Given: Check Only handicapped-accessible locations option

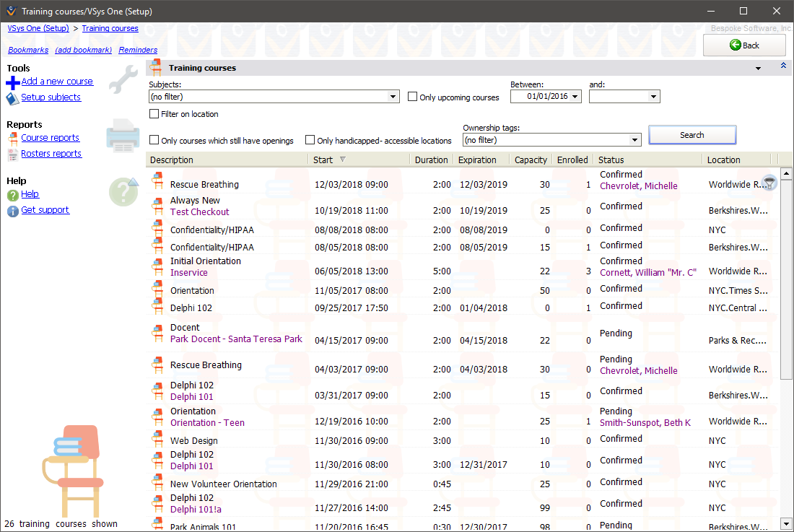Looking at the screenshot, I should pos(310,140).
